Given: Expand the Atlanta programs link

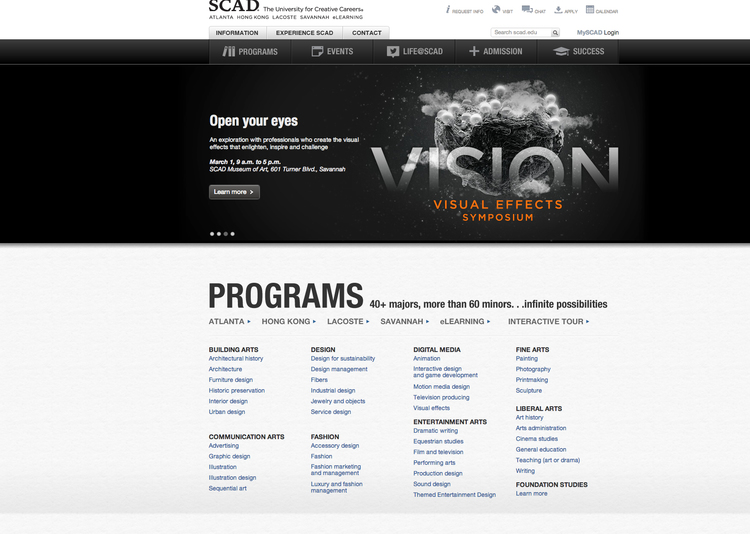Looking at the screenshot, I should [229, 322].
